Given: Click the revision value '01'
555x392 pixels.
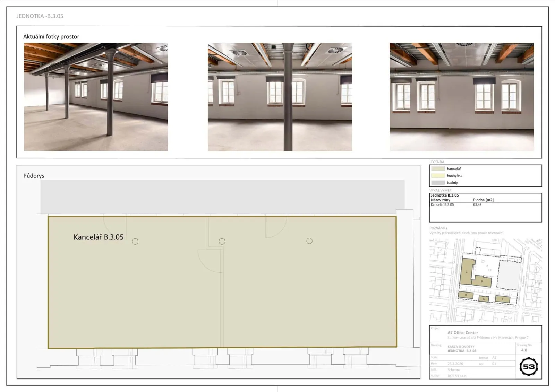Looking at the screenshot, I should point(494,364).
